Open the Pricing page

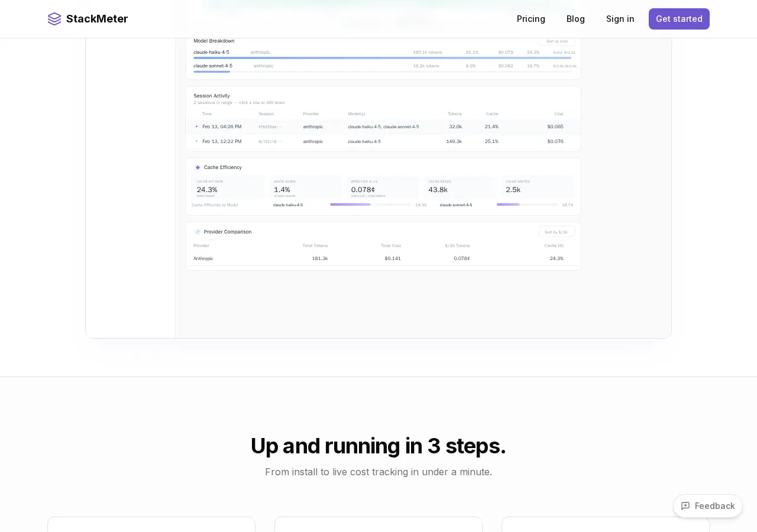(530, 19)
